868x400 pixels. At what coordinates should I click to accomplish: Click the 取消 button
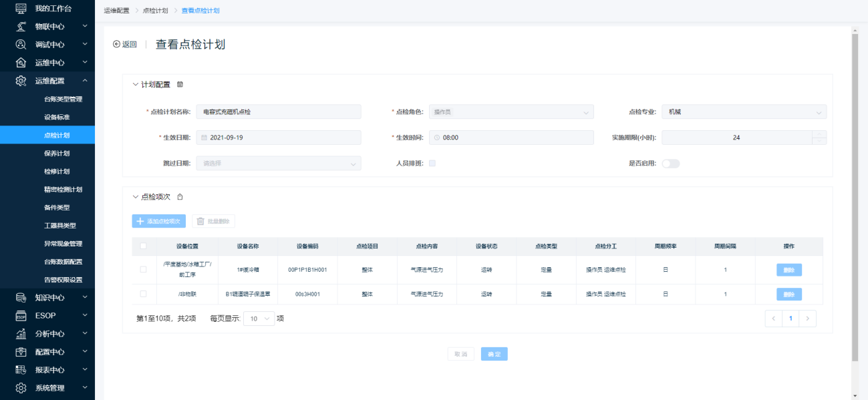point(461,354)
